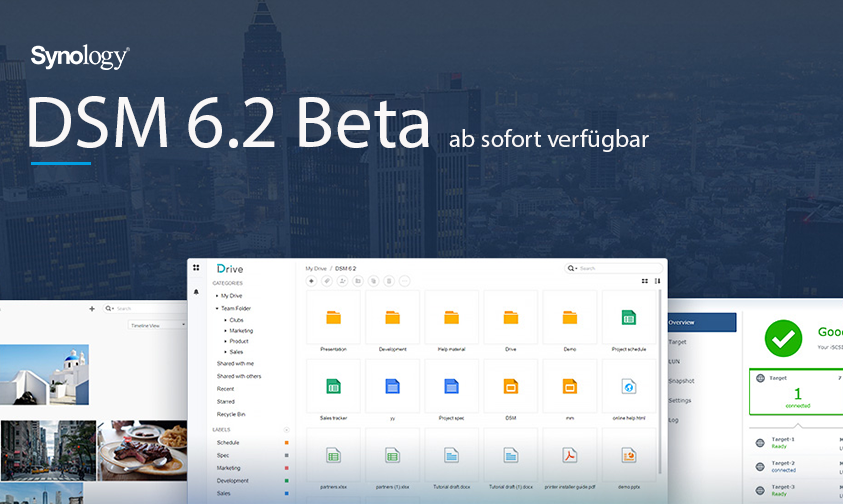This screenshot has width=843, height=504.
Task: Click the sort order icon in Drive
Action: 657,282
